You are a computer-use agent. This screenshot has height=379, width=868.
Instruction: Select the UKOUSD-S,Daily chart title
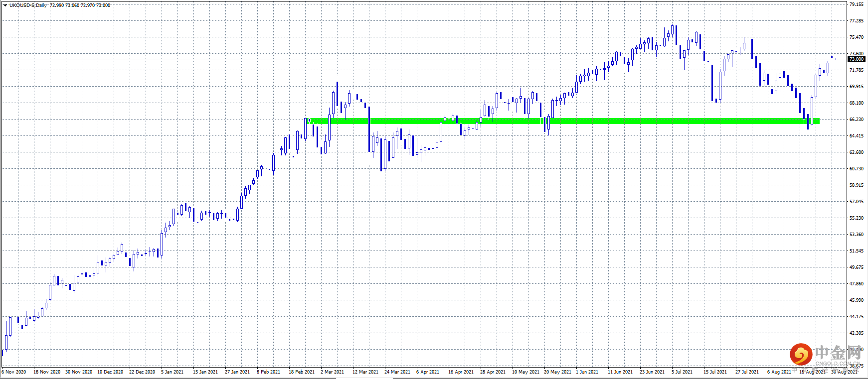coord(28,5)
